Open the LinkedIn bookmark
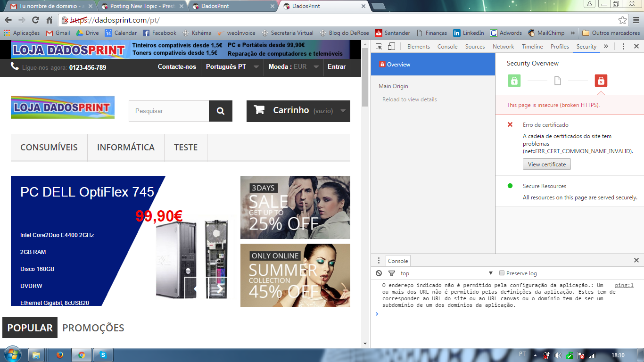 tap(469, 33)
